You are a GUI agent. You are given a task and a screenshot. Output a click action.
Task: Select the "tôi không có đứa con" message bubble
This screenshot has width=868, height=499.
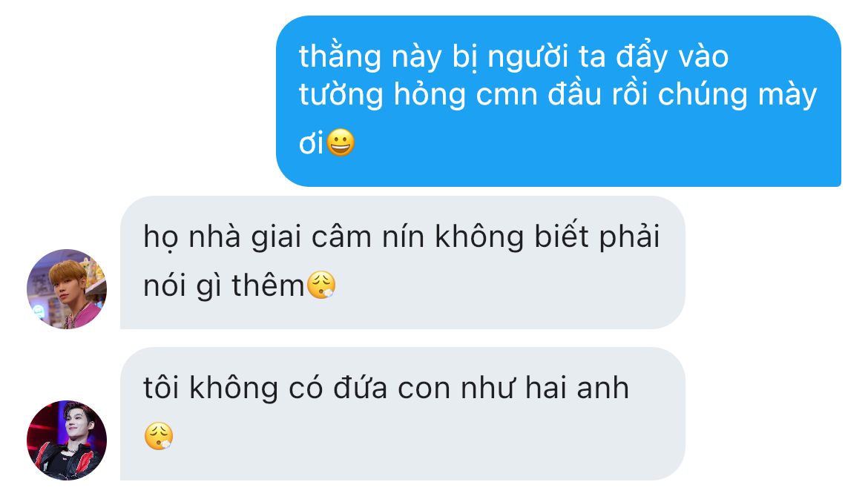(x=402, y=414)
